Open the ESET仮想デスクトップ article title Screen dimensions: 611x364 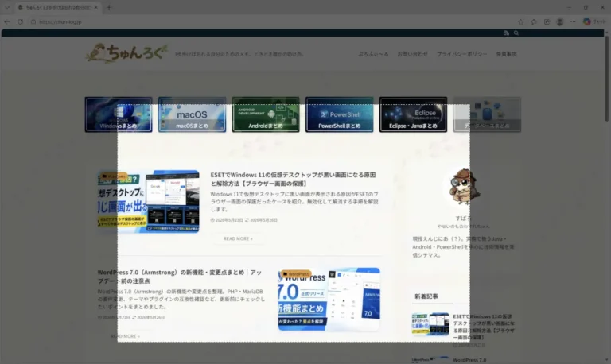click(293, 179)
